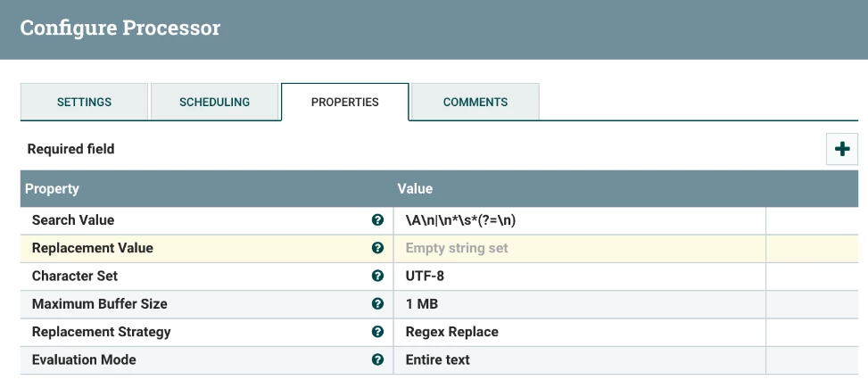The width and height of the screenshot is (868, 380).
Task: Show help for Maximum Buffer Size property
Action: click(377, 303)
